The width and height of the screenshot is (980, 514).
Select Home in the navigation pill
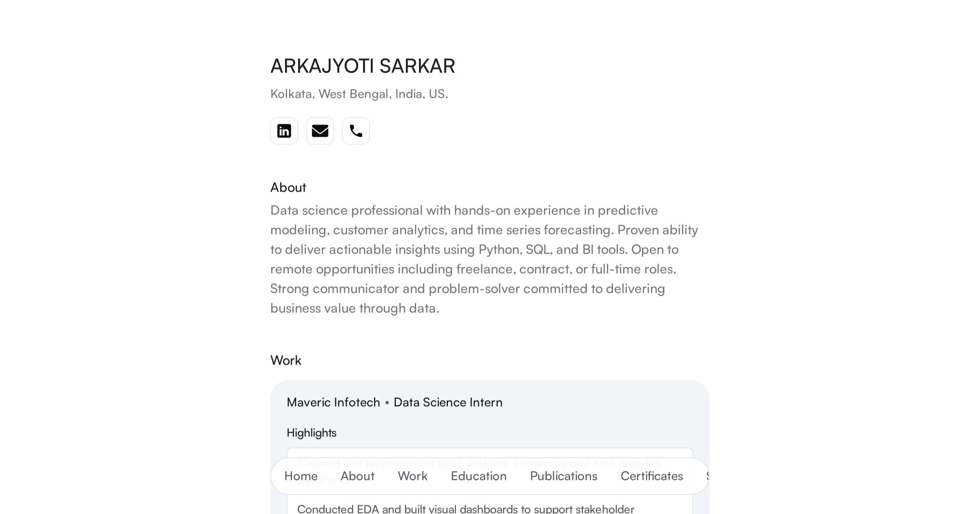[301, 476]
